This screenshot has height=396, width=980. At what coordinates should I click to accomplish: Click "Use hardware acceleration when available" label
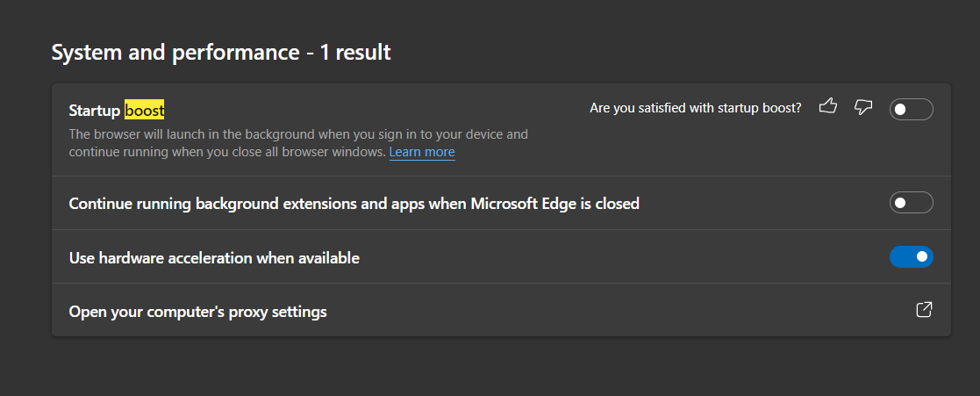214,258
